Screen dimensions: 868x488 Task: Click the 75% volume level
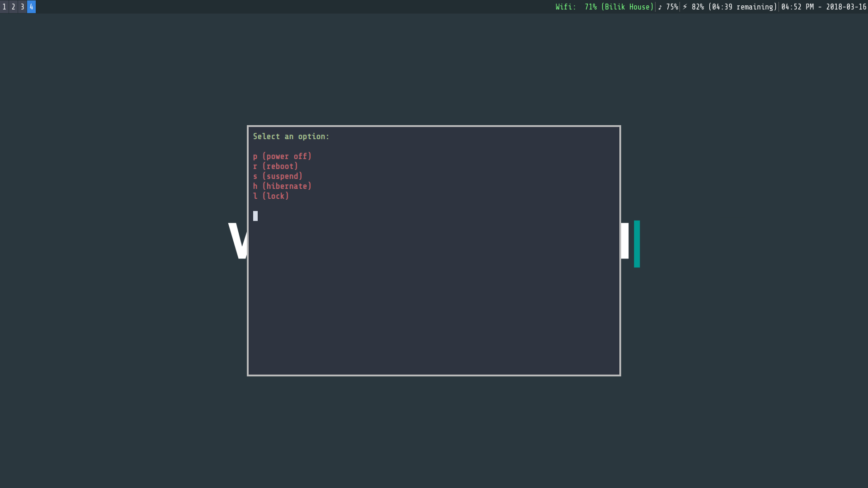[672, 7]
